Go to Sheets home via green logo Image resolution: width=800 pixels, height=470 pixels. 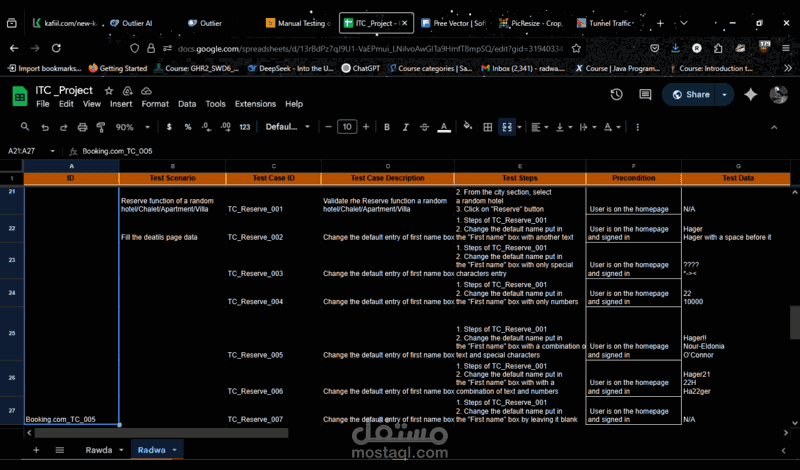[19, 96]
